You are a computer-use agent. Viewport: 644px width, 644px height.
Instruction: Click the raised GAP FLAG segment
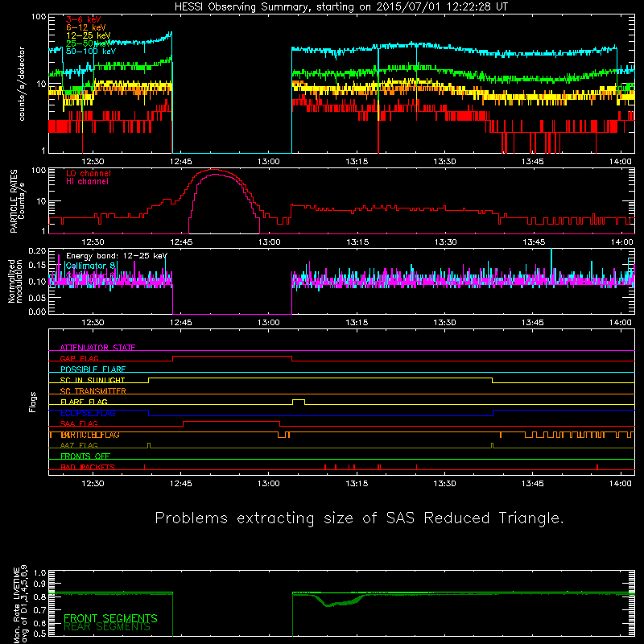pos(232,357)
